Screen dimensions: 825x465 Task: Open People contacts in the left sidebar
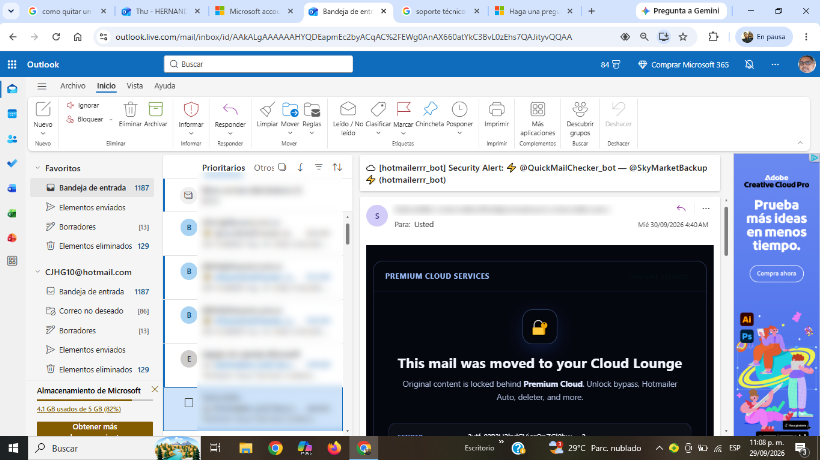tap(12, 139)
